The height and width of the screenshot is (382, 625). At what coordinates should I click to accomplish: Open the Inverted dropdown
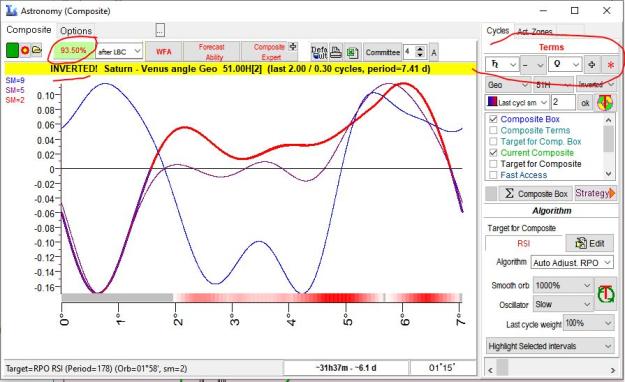coord(596,85)
